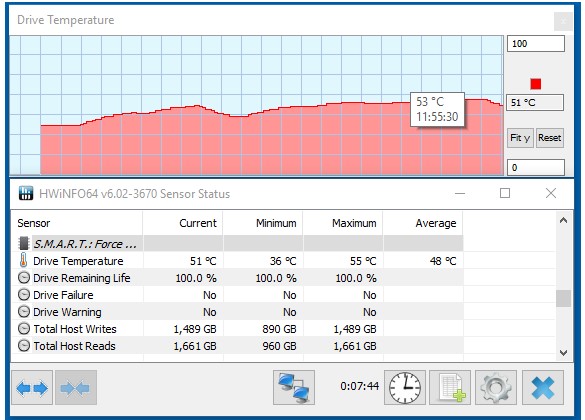The image size is (585, 420).
Task: Maximize the HWiNFO64 Sensor Status window
Action: coord(505,193)
